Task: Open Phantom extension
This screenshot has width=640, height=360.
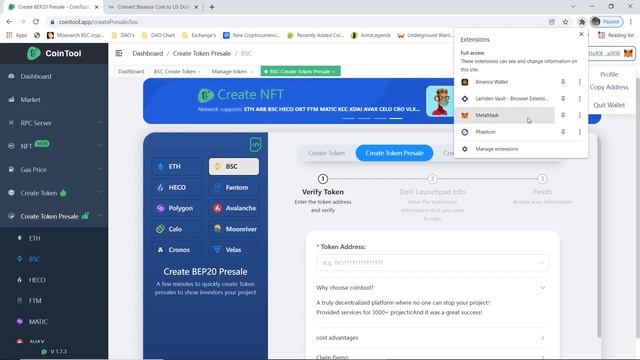Action: click(x=504, y=132)
